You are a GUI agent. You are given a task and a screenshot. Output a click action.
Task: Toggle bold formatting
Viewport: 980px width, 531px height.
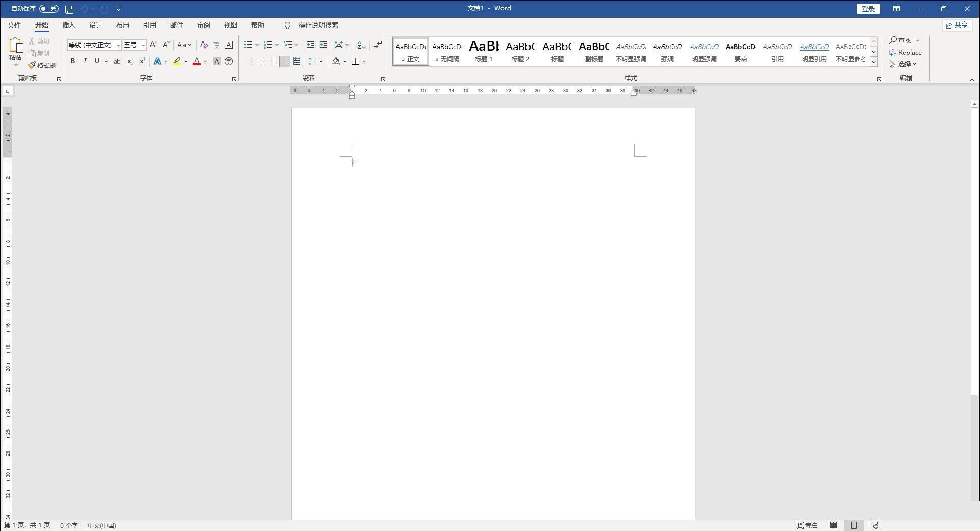tap(72, 61)
